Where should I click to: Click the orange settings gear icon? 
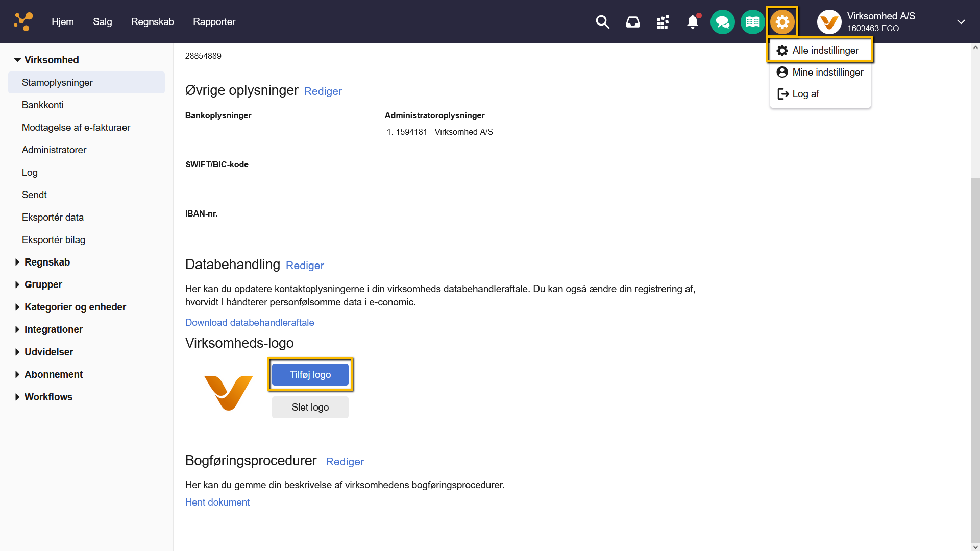pos(782,21)
